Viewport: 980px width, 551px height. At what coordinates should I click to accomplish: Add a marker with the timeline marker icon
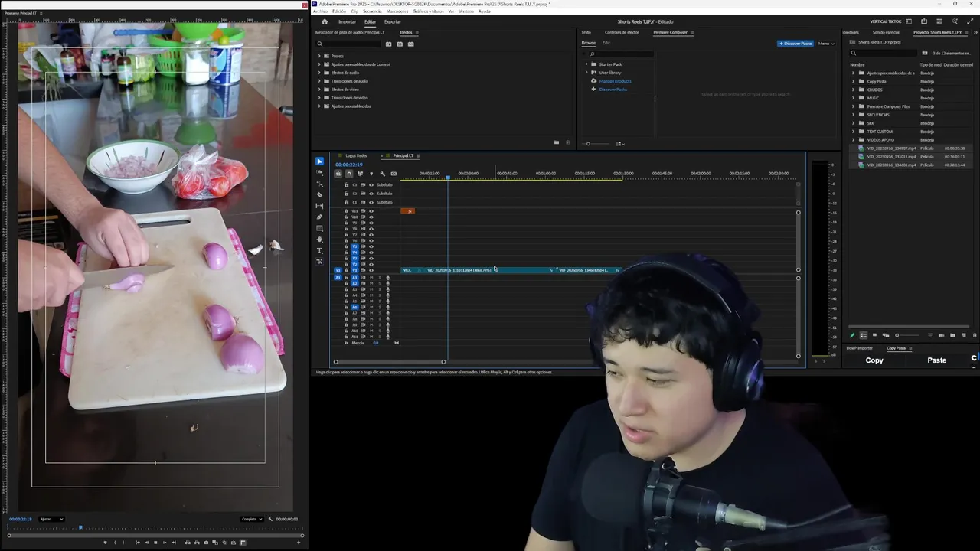[371, 174]
